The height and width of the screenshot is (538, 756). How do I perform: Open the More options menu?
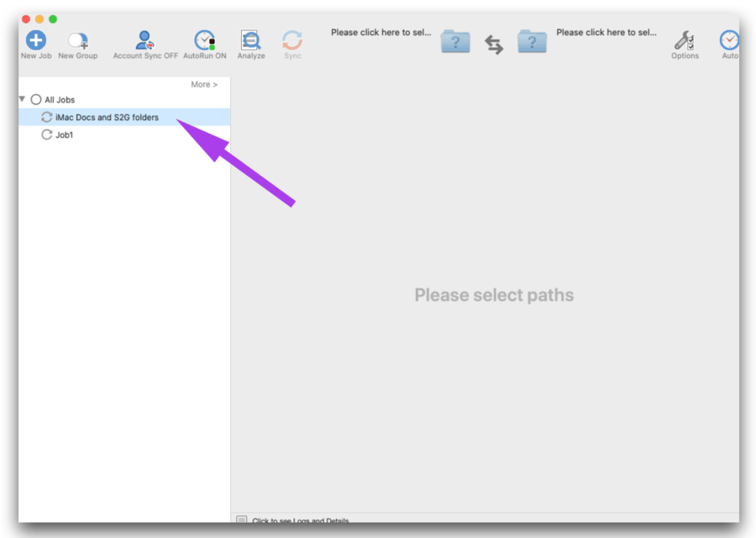point(203,84)
